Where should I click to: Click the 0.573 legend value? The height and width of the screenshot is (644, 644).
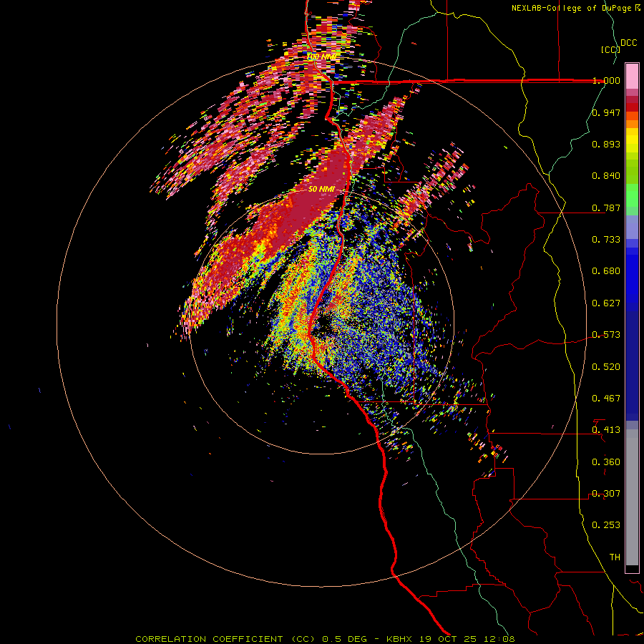tap(606, 335)
